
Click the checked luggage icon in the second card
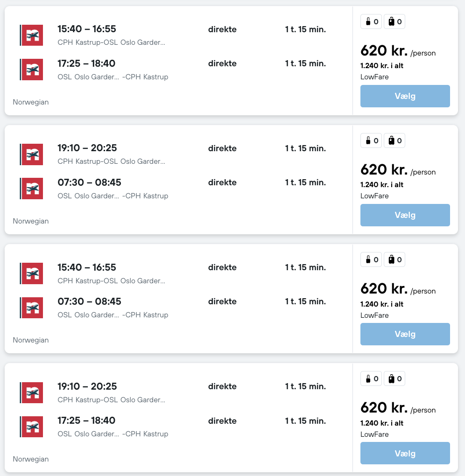pyautogui.click(x=391, y=140)
